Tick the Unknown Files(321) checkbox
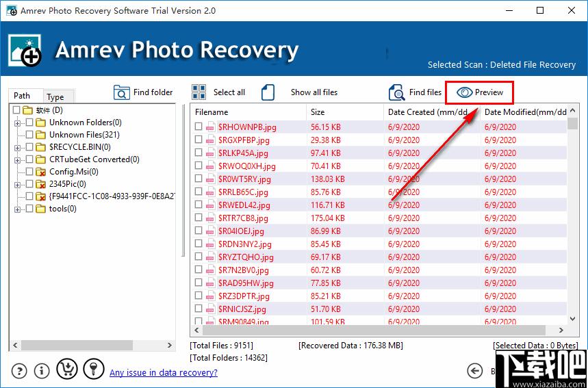Image resolution: width=588 pixels, height=388 pixels. 29,135
